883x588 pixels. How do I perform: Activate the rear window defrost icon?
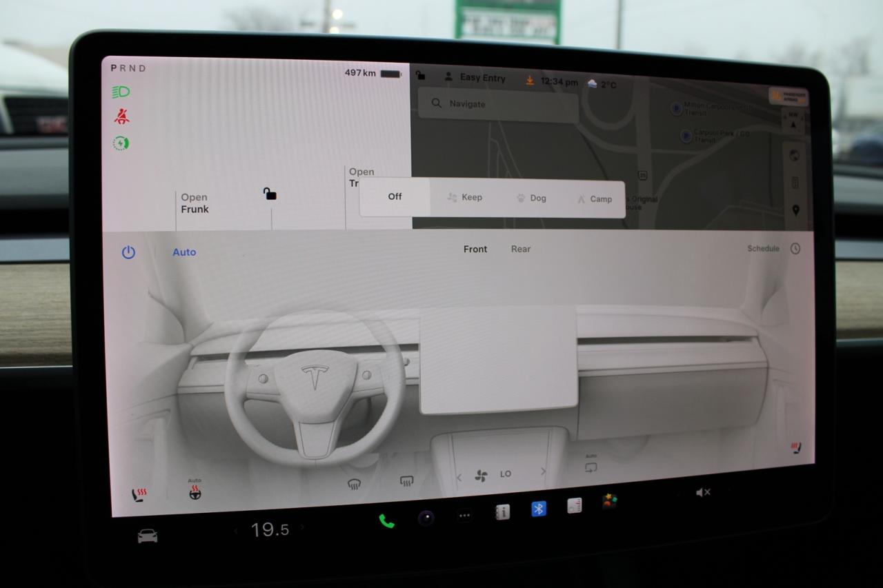pos(406,480)
